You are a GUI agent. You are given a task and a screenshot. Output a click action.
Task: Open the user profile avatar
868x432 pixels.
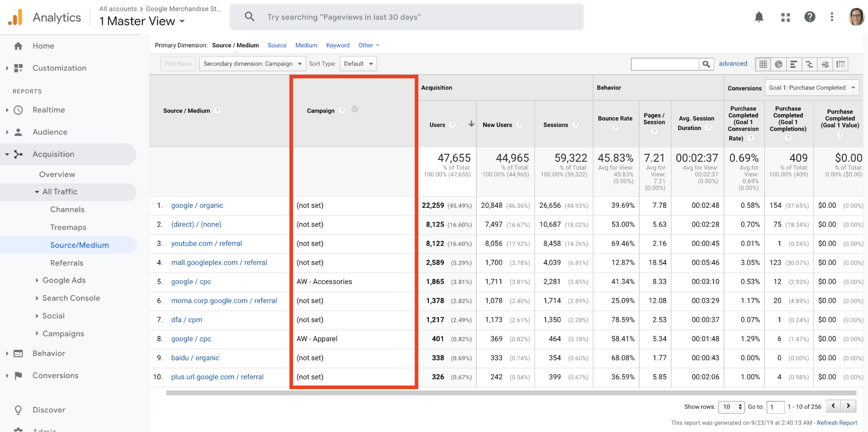tap(856, 17)
